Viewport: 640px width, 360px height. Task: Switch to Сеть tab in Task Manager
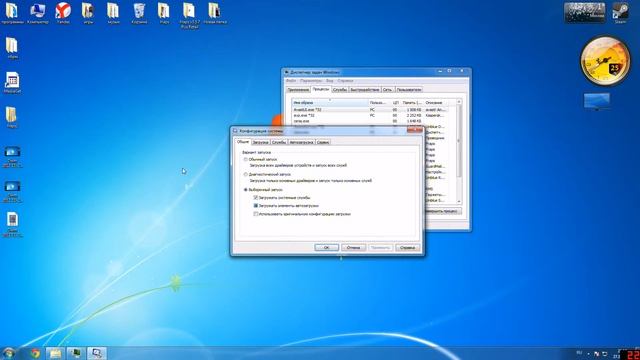point(387,90)
